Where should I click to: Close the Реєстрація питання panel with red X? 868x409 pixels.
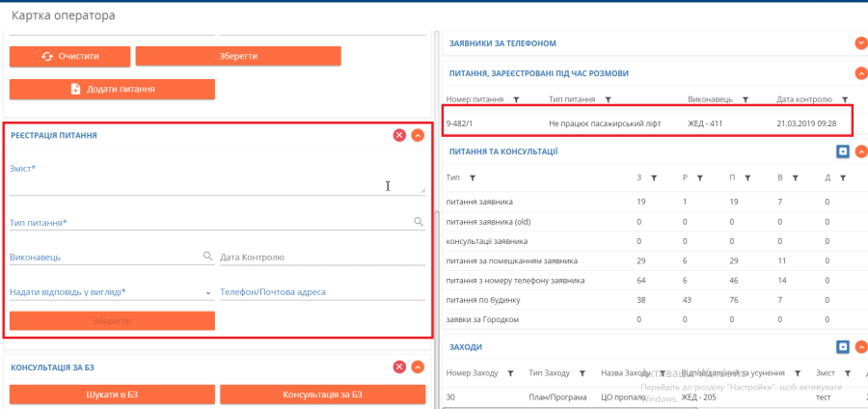[x=399, y=136]
